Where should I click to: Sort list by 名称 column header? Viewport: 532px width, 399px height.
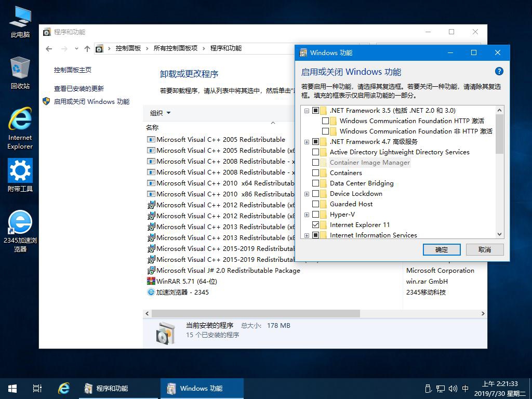point(152,128)
